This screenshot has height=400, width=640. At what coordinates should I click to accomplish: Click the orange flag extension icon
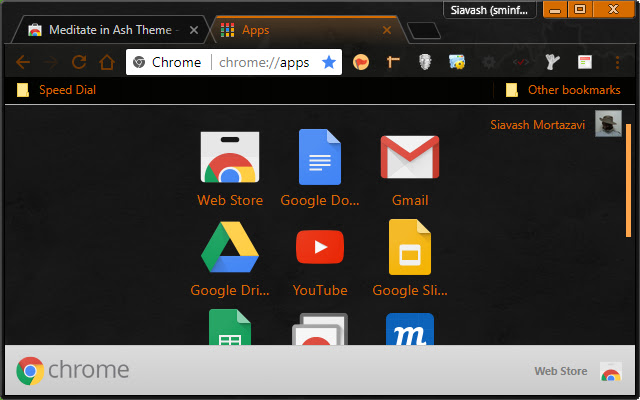click(361, 62)
